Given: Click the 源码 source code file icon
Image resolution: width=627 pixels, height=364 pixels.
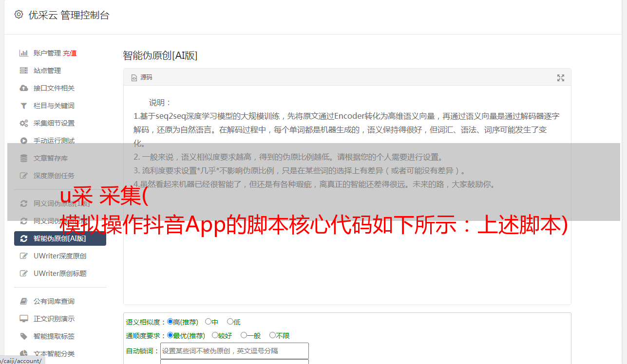Looking at the screenshot, I should [x=134, y=77].
